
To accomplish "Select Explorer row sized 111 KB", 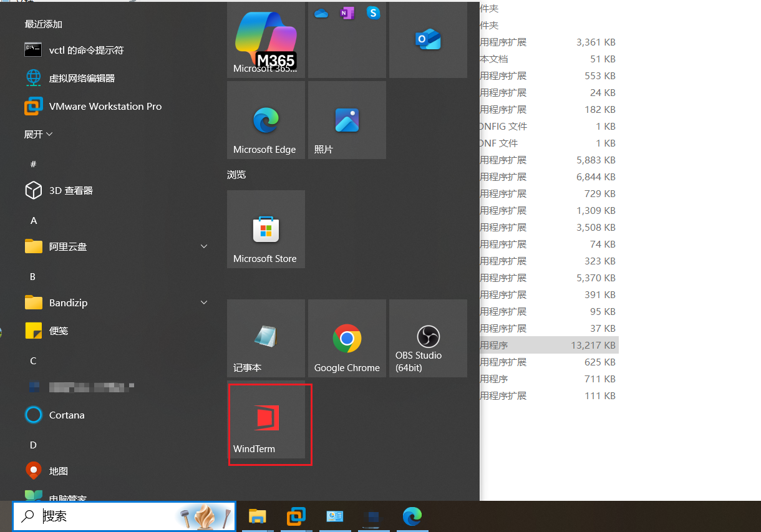I will tap(549, 396).
